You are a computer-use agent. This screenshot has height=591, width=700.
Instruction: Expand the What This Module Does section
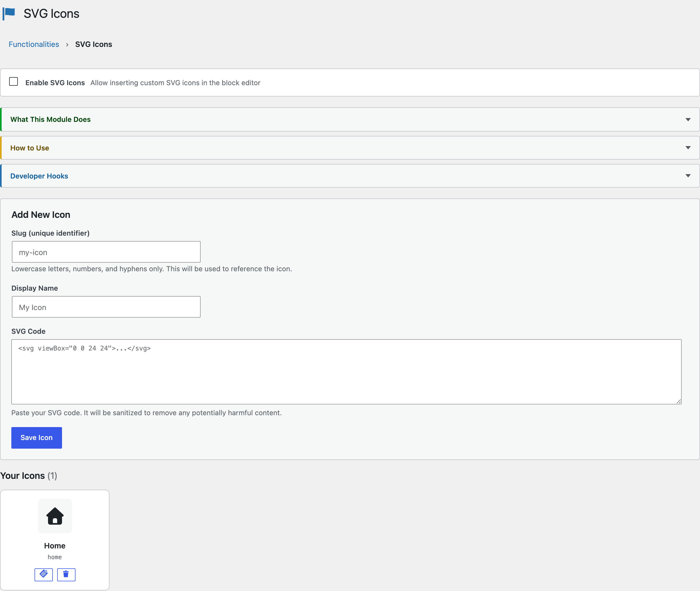[350, 119]
